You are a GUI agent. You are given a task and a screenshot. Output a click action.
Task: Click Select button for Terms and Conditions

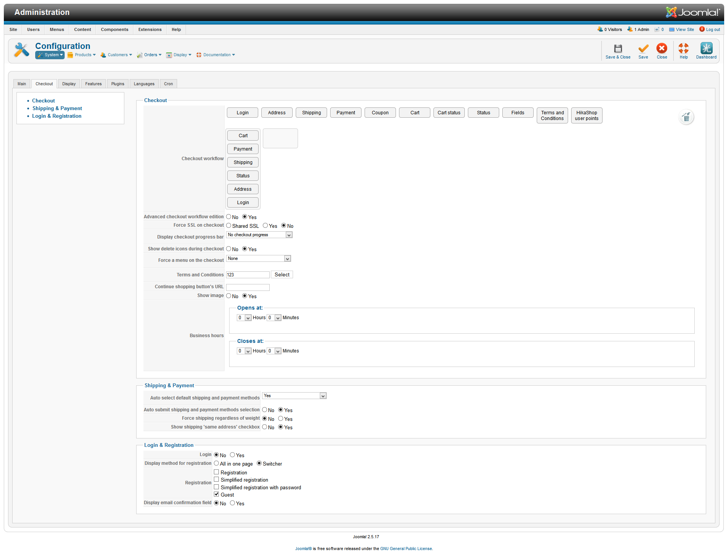[282, 275]
